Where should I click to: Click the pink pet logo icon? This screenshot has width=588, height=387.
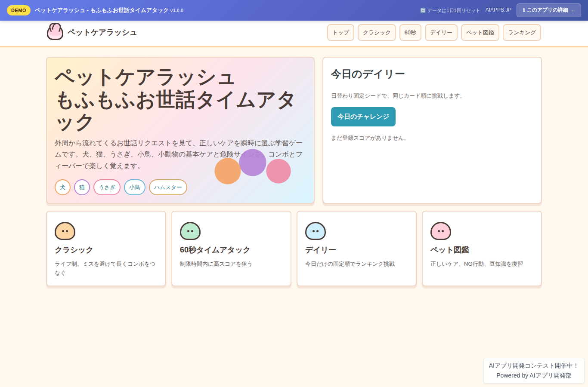point(55,31)
